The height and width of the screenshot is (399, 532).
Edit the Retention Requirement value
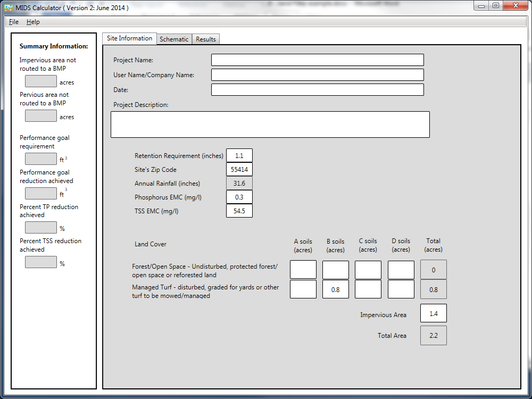point(239,155)
